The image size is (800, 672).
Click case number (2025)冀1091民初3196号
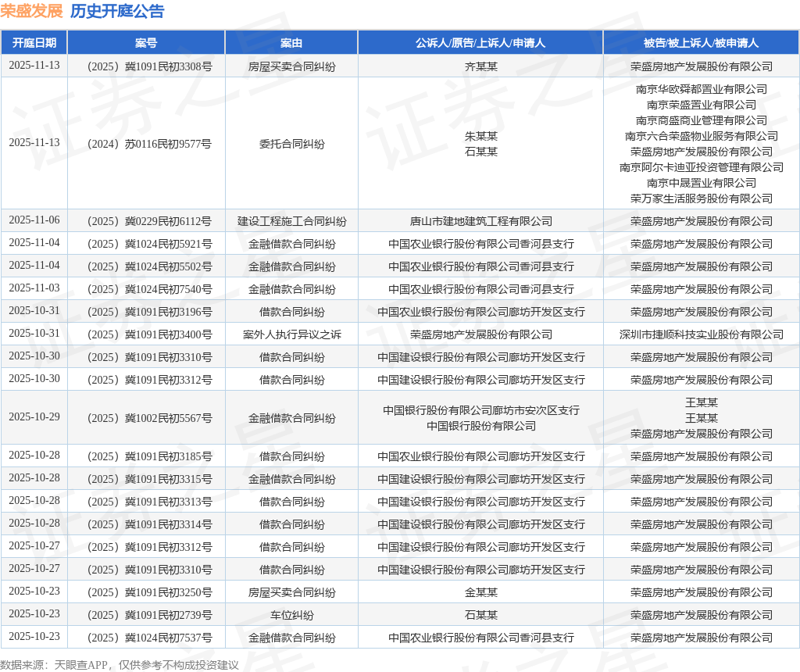tap(149, 312)
